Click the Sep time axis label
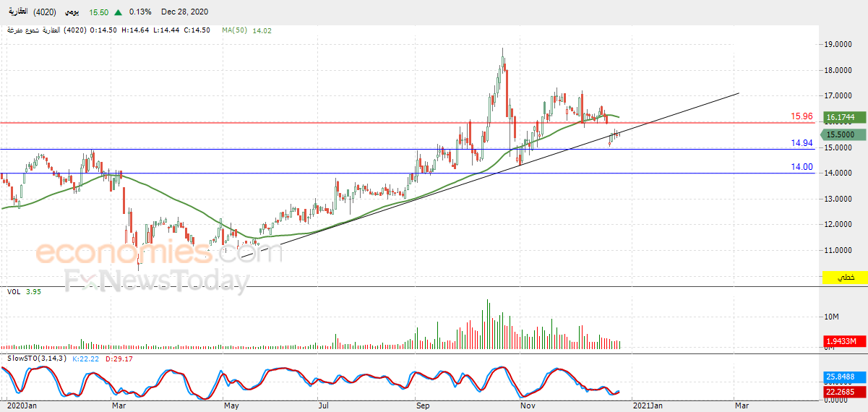868x412 pixels. coord(423,406)
